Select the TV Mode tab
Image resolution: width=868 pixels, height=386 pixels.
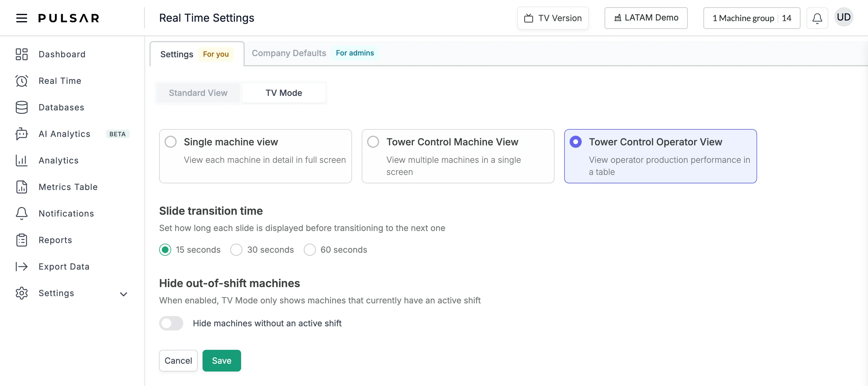[x=284, y=93]
